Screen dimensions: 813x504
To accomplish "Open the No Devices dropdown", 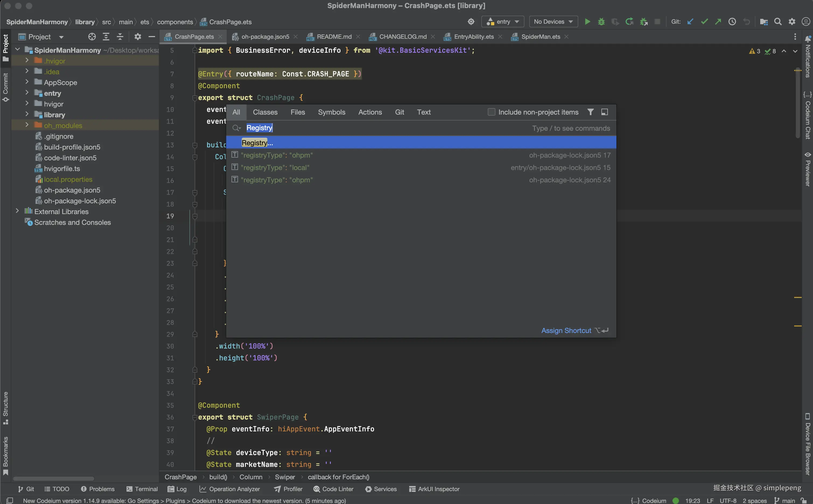I will [553, 22].
